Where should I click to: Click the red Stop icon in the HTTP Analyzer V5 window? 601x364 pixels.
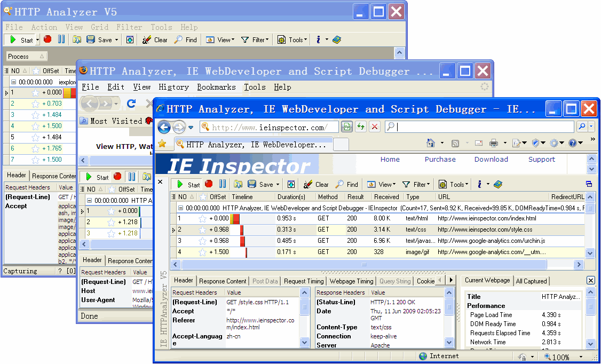tap(48, 39)
